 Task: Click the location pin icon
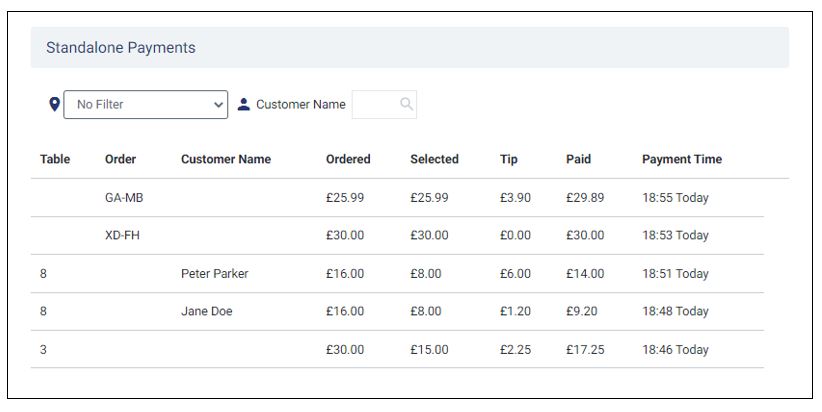pos(55,104)
